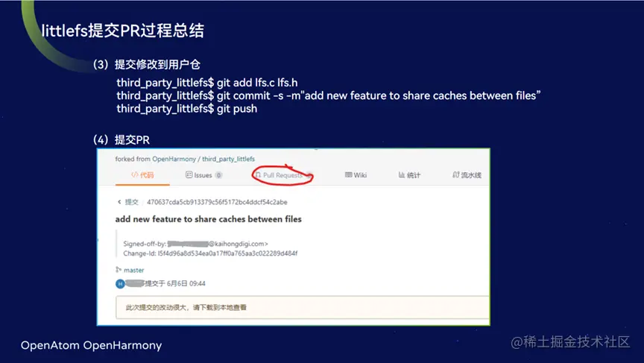Open the Wiki tab
The width and height of the screenshot is (644, 363).
[356, 175]
